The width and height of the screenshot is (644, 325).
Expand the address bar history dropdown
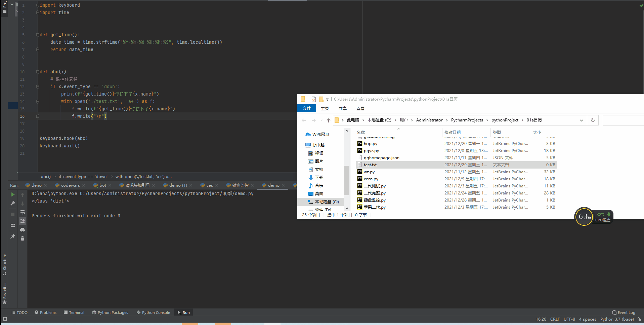(581, 120)
